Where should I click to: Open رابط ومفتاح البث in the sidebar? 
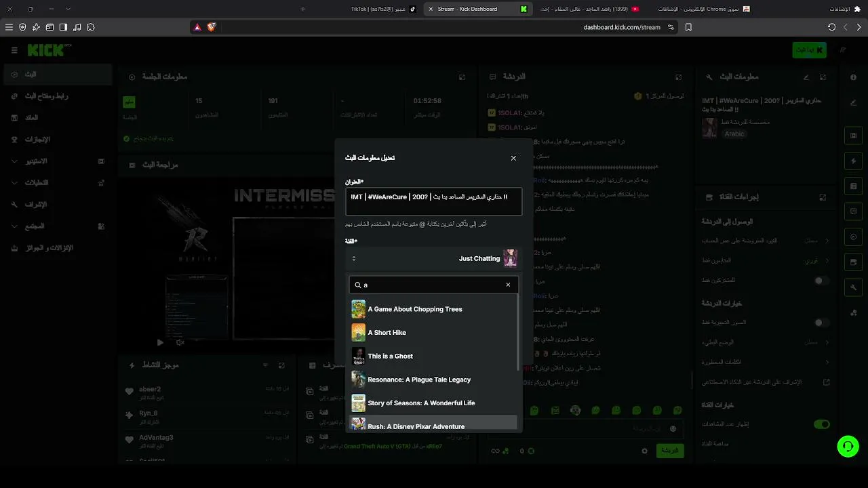point(58,96)
